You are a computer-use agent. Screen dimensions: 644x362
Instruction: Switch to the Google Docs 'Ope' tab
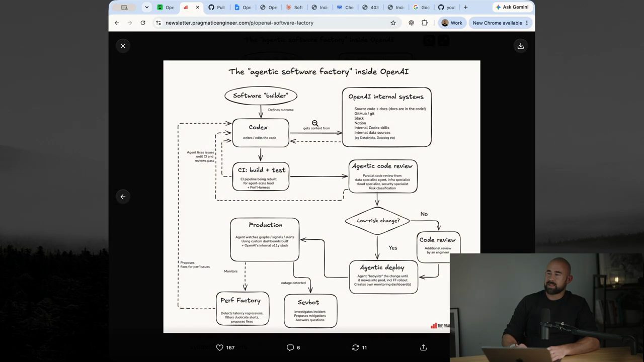pyautogui.click(x=243, y=7)
